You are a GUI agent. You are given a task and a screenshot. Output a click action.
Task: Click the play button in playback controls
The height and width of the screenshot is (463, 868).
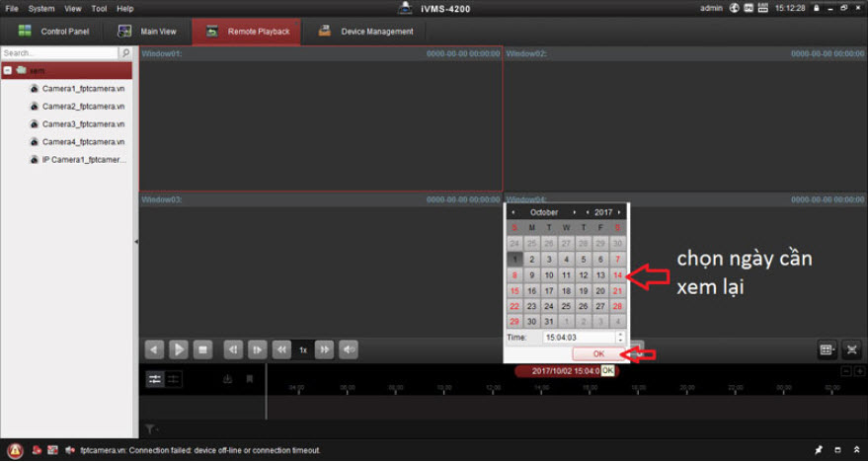(x=179, y=349)
